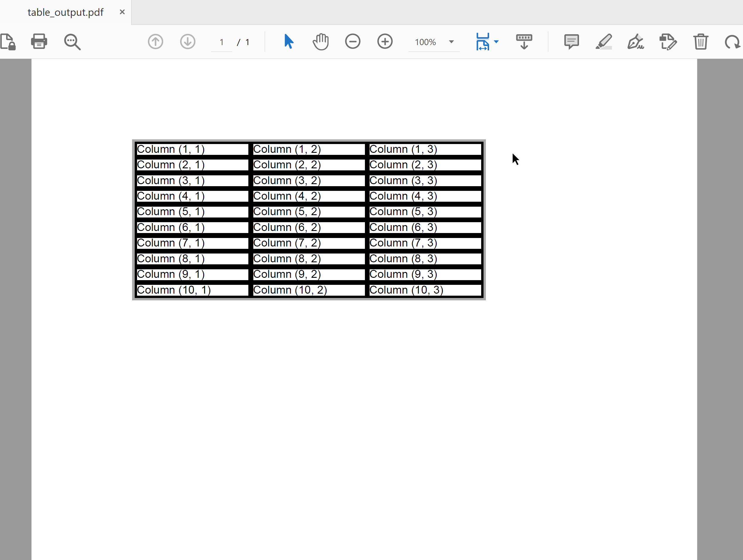The height and width of the screenshot is (560, 743).
Task: Delete the PDF page with trash icon
Action: [700, 42]
